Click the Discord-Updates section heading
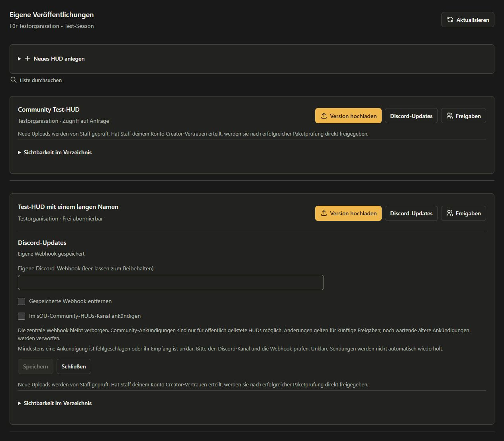 pyautogui.click(x=42, y=242)
